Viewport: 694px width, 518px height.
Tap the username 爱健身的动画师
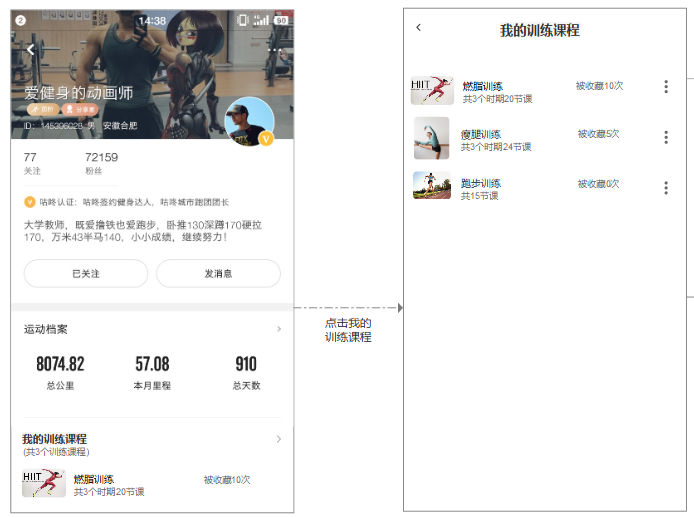click(x=78, y=93)
